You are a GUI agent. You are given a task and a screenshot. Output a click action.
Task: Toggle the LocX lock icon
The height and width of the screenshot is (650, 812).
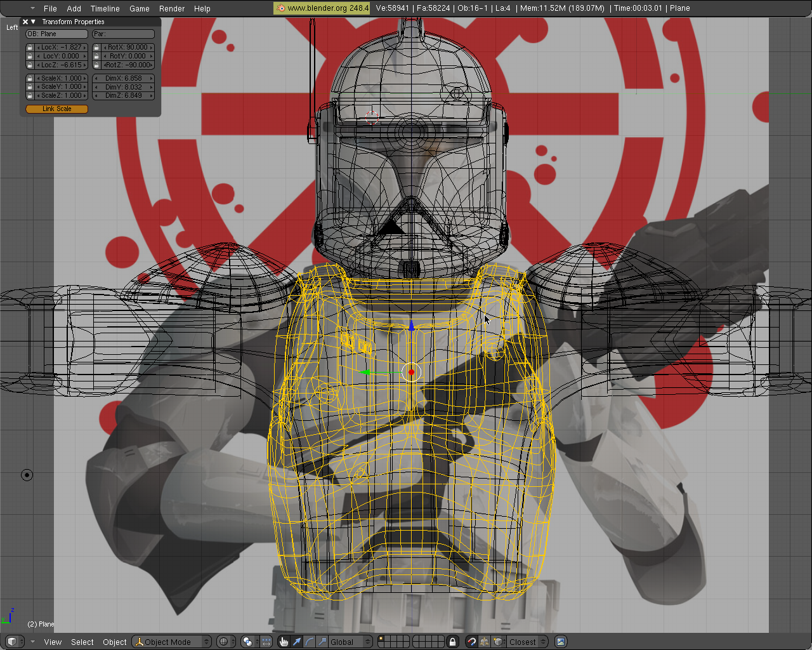pyautogui.click(x=30, y=48)
